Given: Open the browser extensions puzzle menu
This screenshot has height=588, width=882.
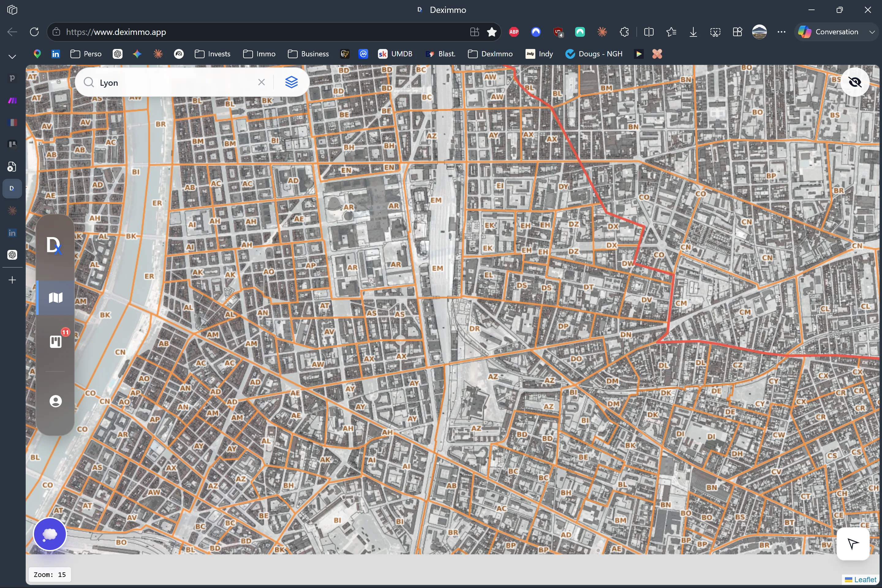Looking at the screenshot, I should 624,32.
